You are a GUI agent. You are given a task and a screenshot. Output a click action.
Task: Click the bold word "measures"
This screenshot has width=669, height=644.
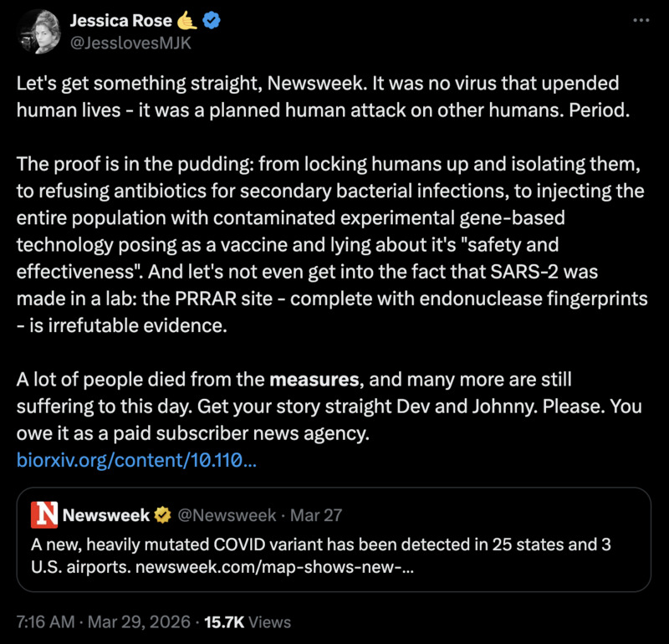(314, 380)
